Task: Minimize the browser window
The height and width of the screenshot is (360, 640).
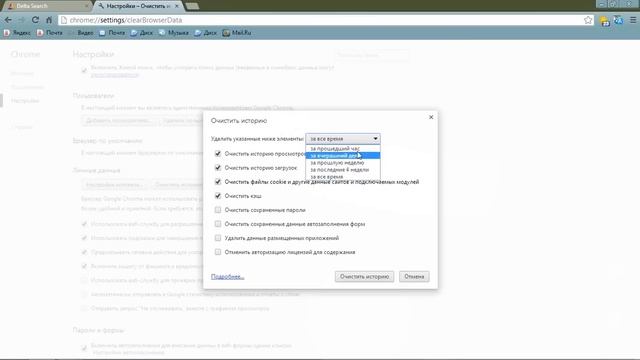Action: pyautogui.click(x=601, y=4)
